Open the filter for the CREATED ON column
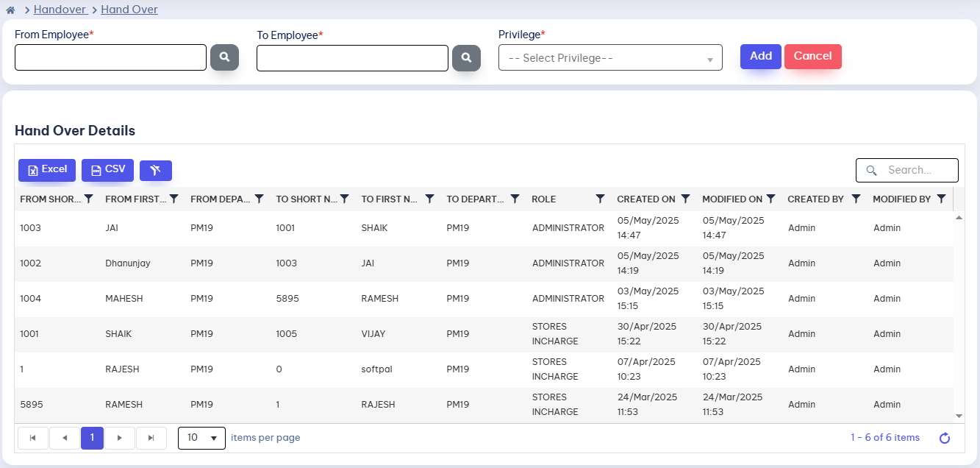The image size is (980, 468). [x=685, y=199]
